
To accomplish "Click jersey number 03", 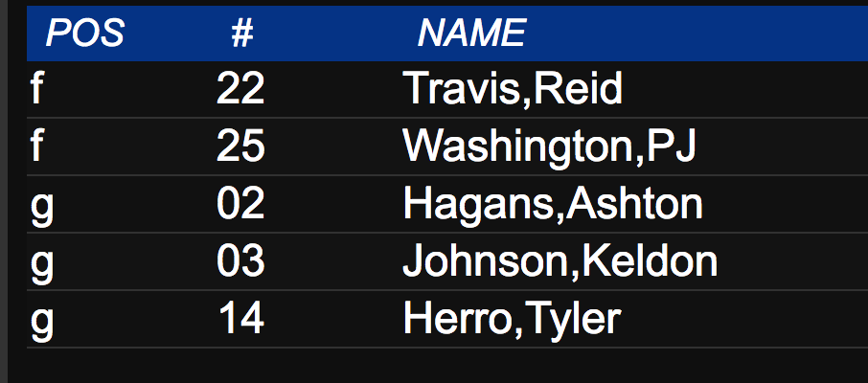I will click(240, 261).
